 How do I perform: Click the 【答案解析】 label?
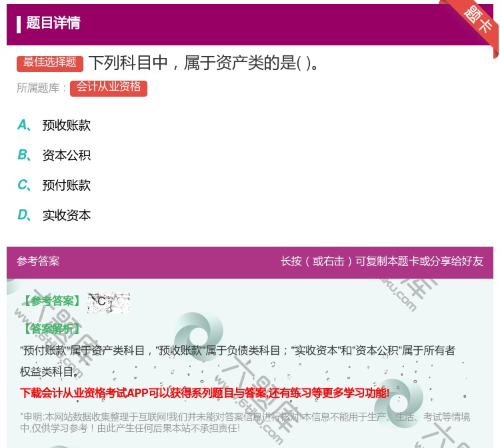pos(52,329)
